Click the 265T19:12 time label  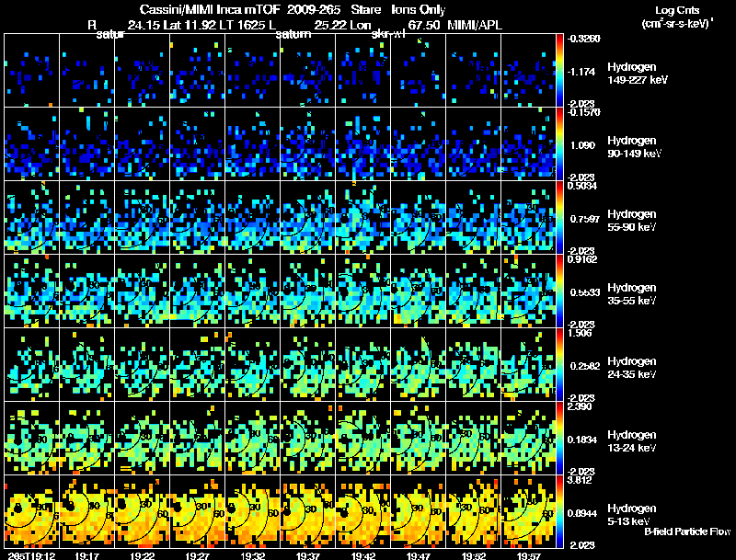[32, 555]
